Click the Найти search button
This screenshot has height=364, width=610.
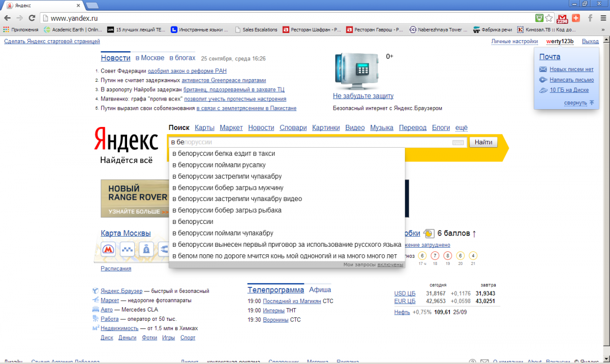[x=483, y=142]
